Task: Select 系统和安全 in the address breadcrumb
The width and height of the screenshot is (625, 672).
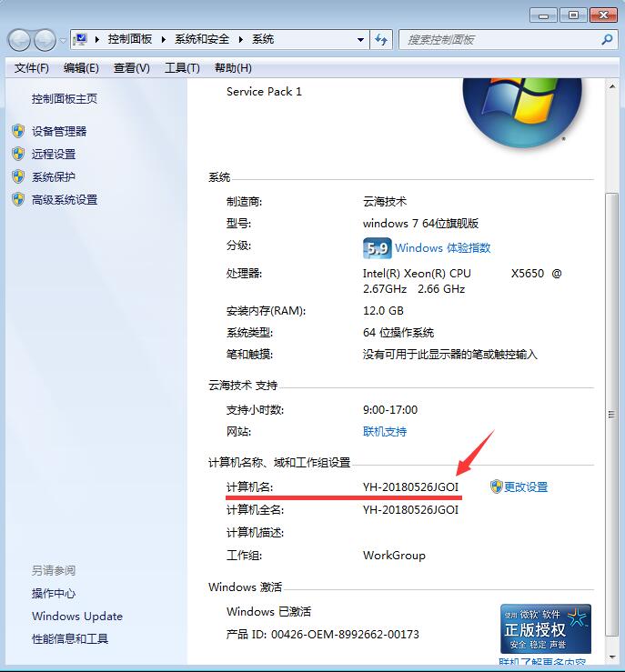Action: tap(202, 39)
